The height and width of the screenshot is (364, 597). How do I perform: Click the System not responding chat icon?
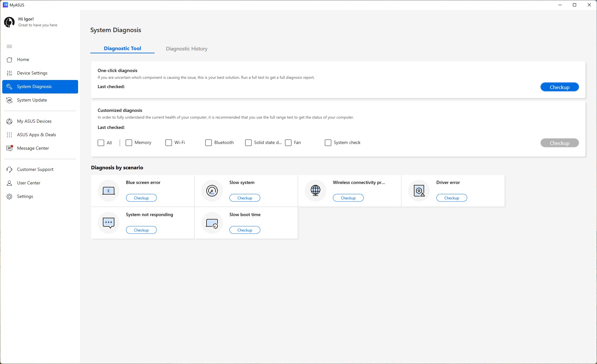(x=109, y=223)
